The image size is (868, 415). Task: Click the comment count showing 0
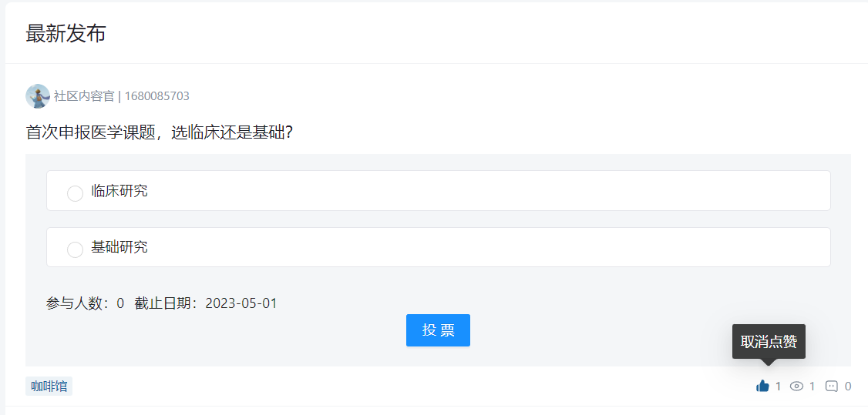848,386
